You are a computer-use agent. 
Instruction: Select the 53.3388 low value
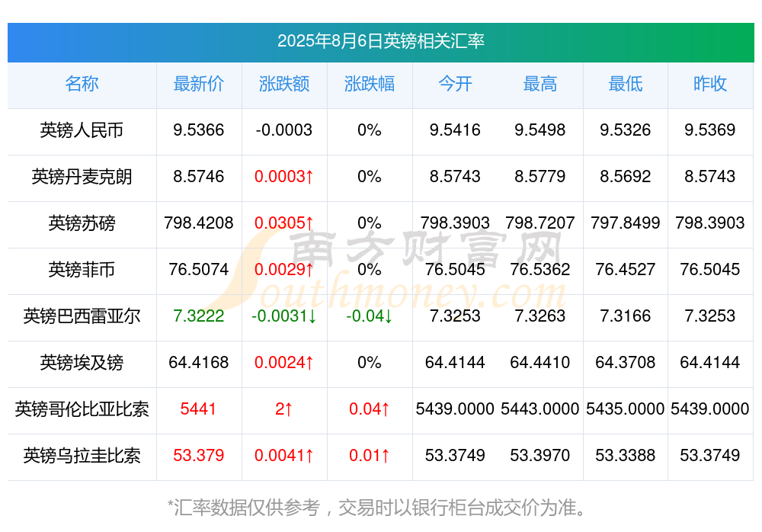(626, 456)
